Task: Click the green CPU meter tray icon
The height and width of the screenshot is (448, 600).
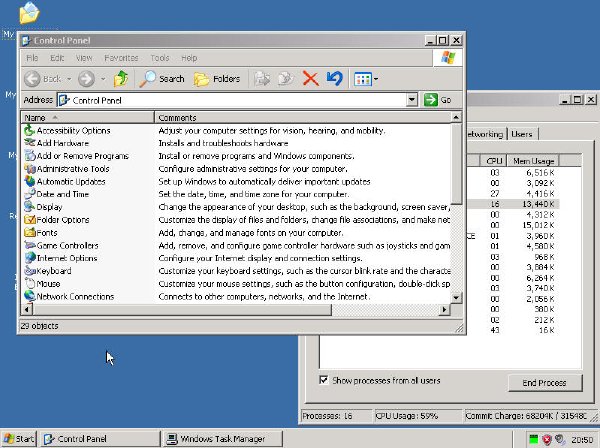Action: (533, 439)
